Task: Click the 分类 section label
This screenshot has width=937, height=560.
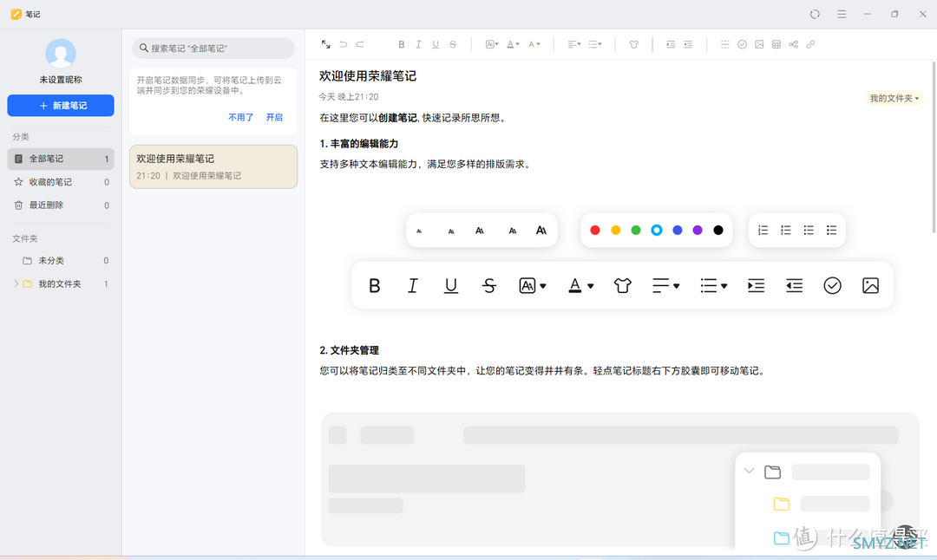Action: click(x=21, y=137)
